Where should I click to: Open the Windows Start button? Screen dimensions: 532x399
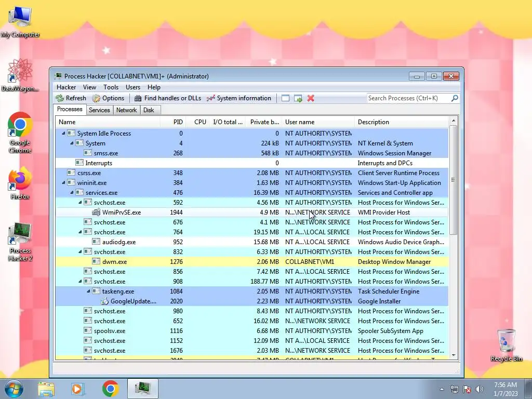14,389
